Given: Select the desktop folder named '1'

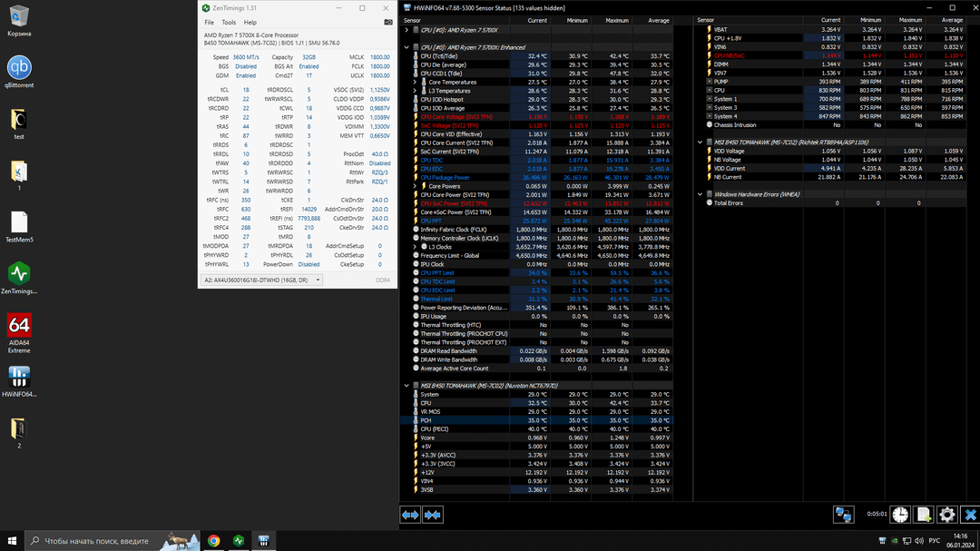Looking at the screenshot, I should pos(19,176).
